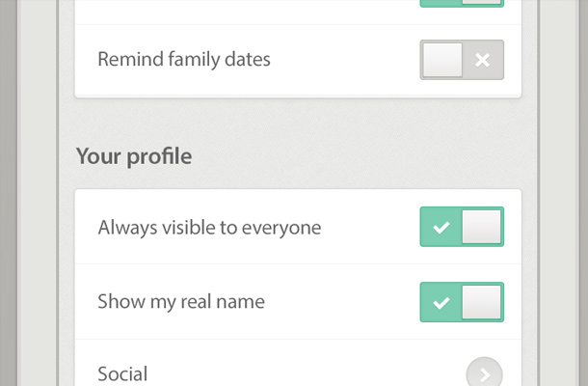This screenshot has width=588, height=386.
Task: Disable Always visible to everyone toggle
Action: [462, 228]
